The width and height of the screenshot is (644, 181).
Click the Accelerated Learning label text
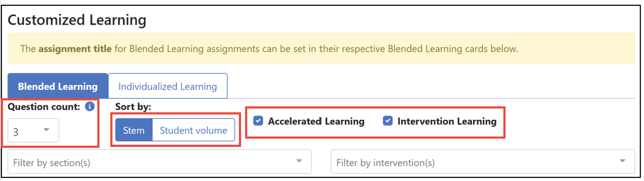click(316, 121)
